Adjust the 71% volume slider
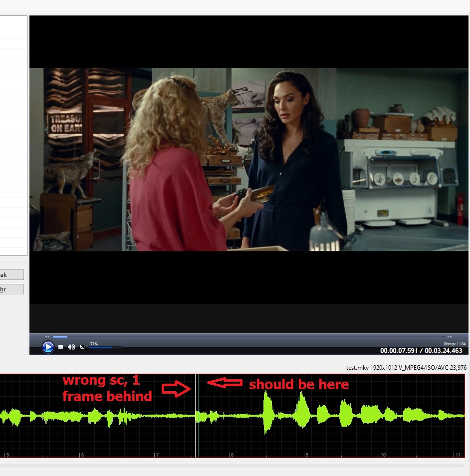The width and height of the screenshot is (470, 476). point(105,347)
